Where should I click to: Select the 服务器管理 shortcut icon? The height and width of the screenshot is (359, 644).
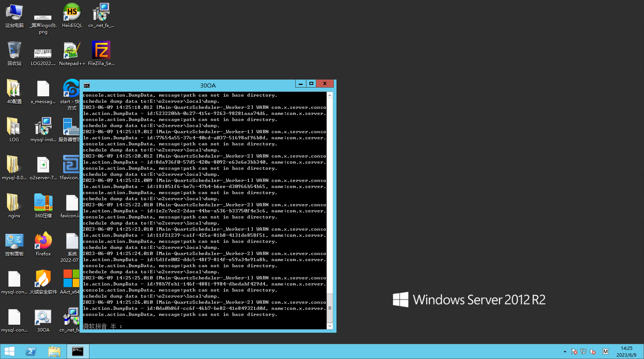(70, 130)
